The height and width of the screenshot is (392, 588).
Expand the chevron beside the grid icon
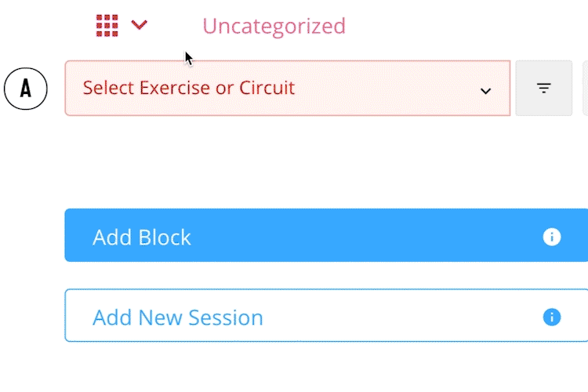[139, 25]
